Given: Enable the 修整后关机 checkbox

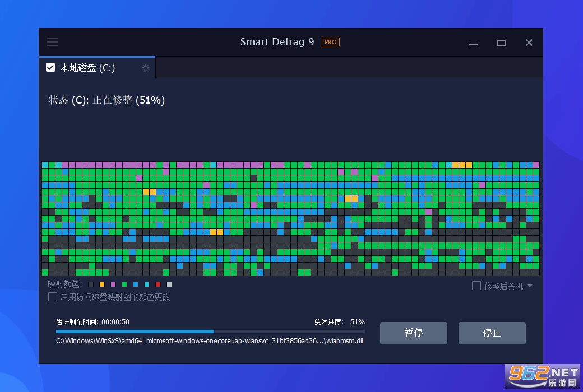Looking at the screenshot, I should click(476, 286).
